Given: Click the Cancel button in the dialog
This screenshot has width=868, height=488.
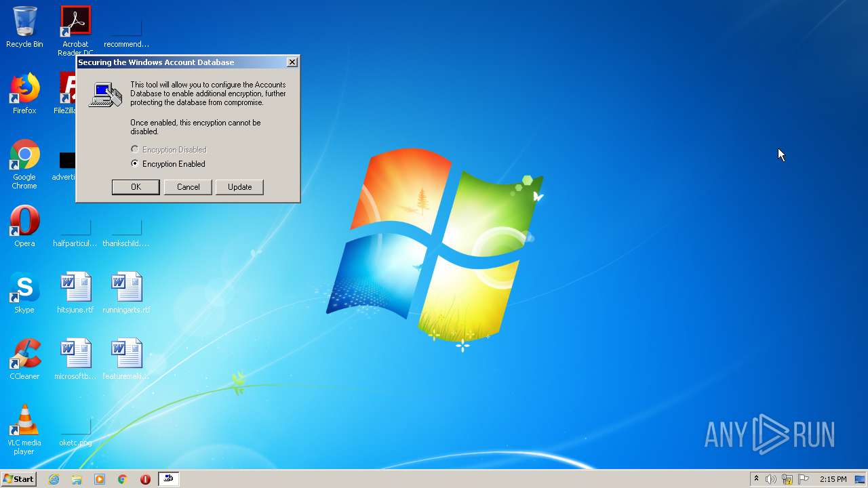Looking at the screenshot, I should [188, 187].
